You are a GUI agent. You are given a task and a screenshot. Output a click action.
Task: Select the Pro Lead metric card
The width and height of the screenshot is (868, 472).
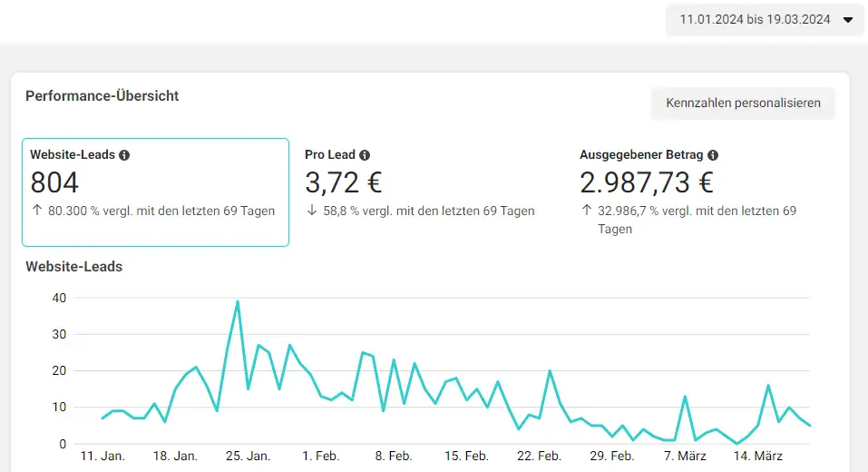coord(430,192)
